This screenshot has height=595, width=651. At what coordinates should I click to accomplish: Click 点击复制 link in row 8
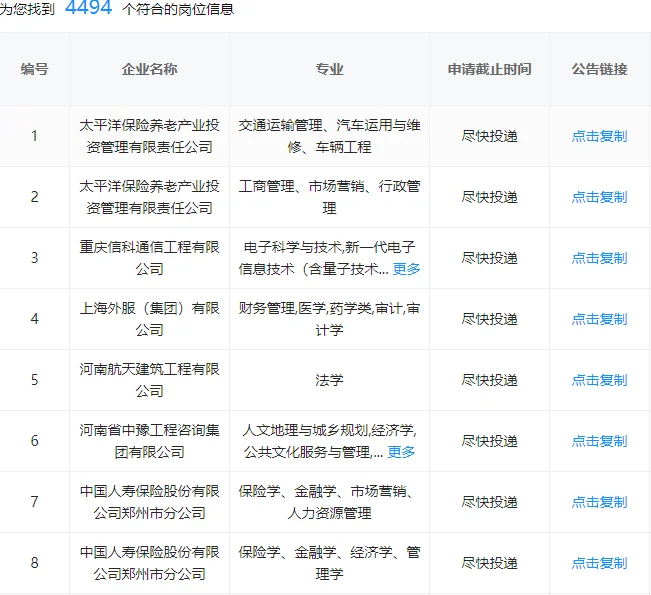[x=599, y=563]
